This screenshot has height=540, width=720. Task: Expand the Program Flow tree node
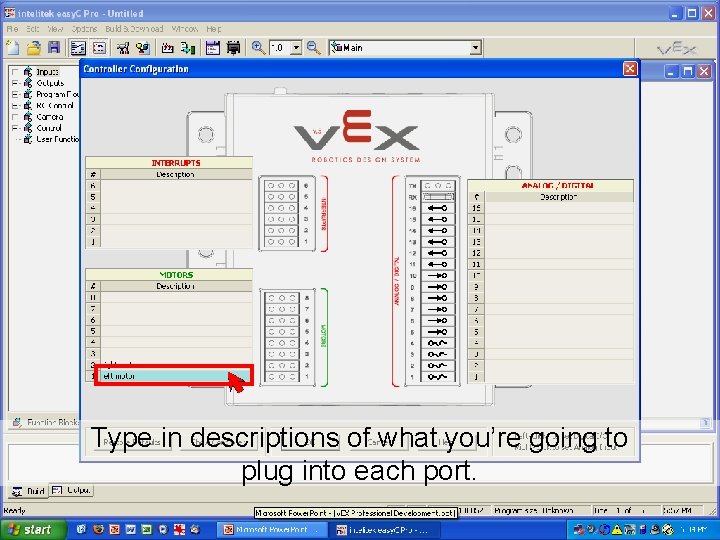(15, 94)
